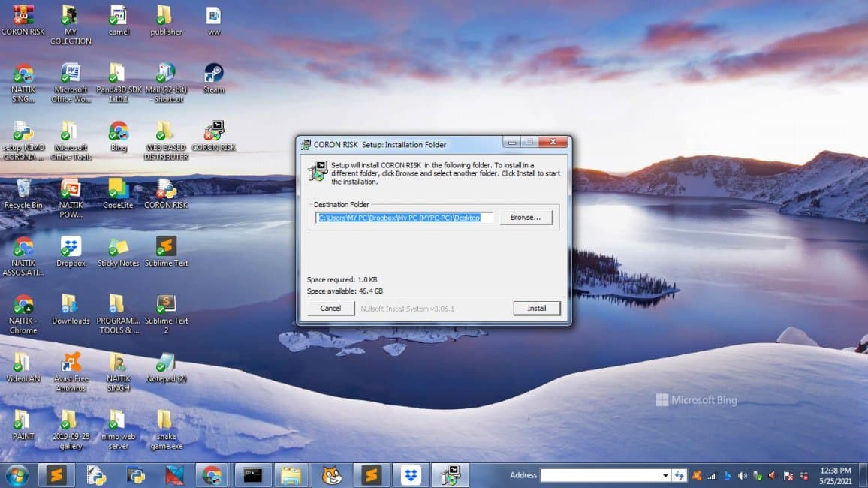Image resolution: width=868 pixels, height=488 pixels.
Task: Open Dropbox from the taskbar
Action: [411, 475]
